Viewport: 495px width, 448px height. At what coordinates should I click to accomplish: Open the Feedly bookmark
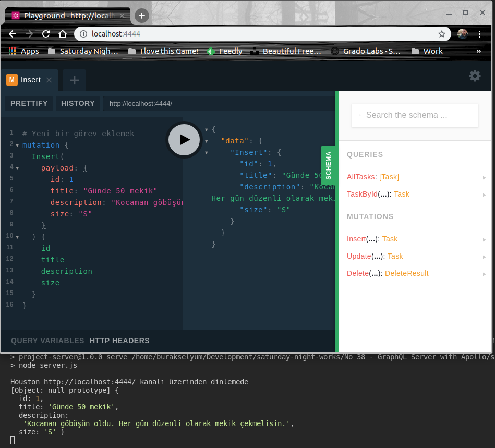coord(225,51)
